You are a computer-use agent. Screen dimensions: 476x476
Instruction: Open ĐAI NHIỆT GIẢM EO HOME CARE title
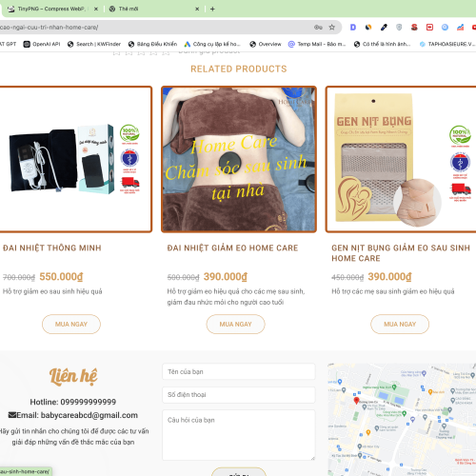coord(232,248)
